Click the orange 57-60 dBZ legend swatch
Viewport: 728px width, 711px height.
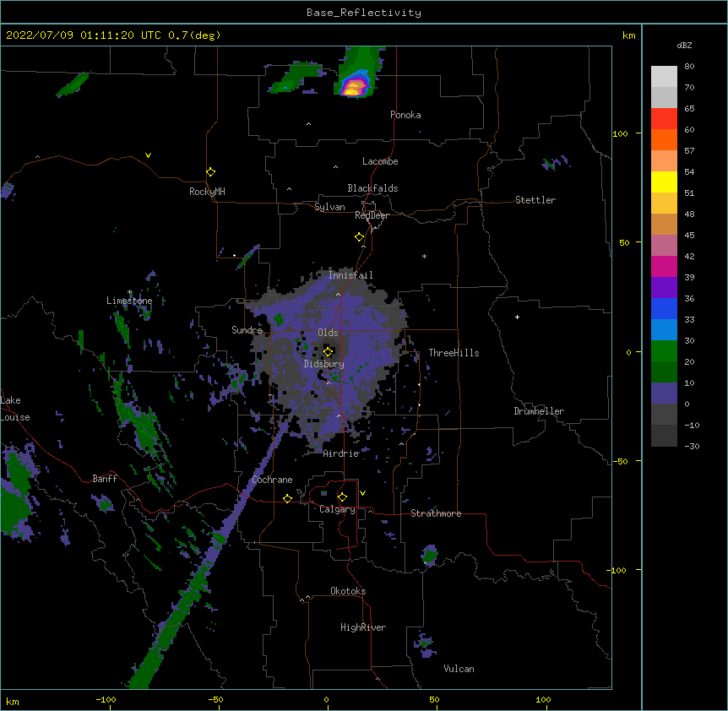(x=664, y=139)
